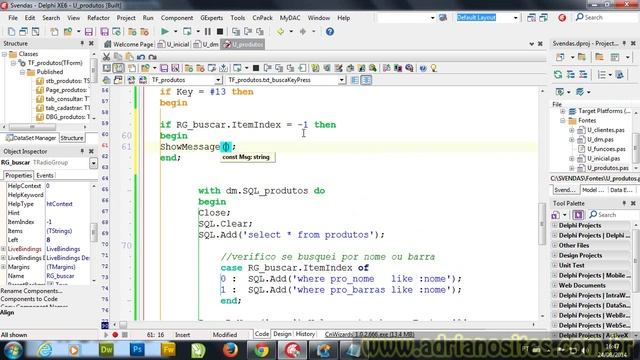This screenshot has width=640, height=360.
Task: Click the yellow back navigation arrow
Action: point(280,31)
